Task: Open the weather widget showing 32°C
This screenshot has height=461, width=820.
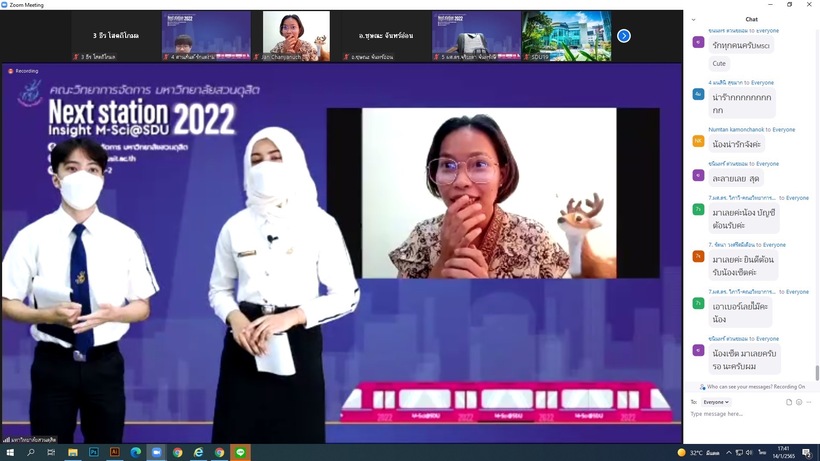Action: [699, 453]
